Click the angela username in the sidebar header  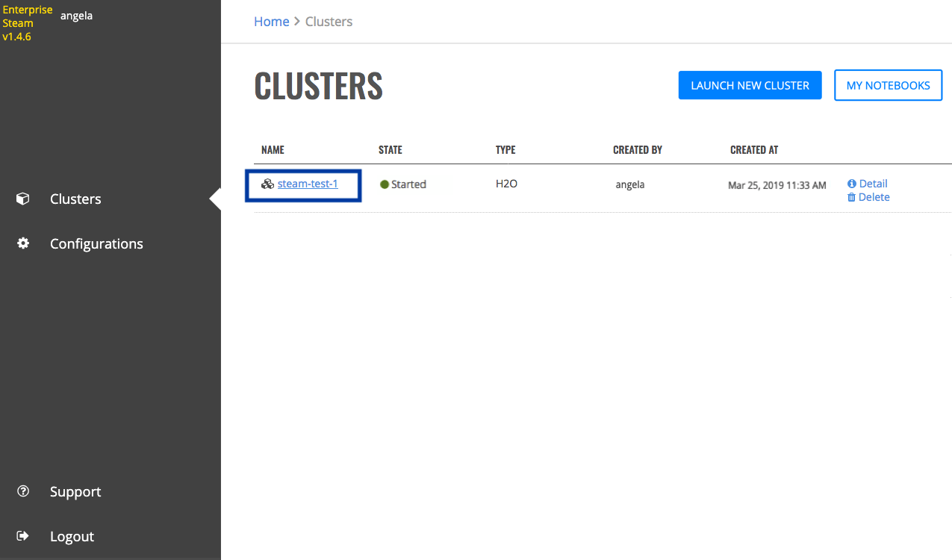click(76, 15)
